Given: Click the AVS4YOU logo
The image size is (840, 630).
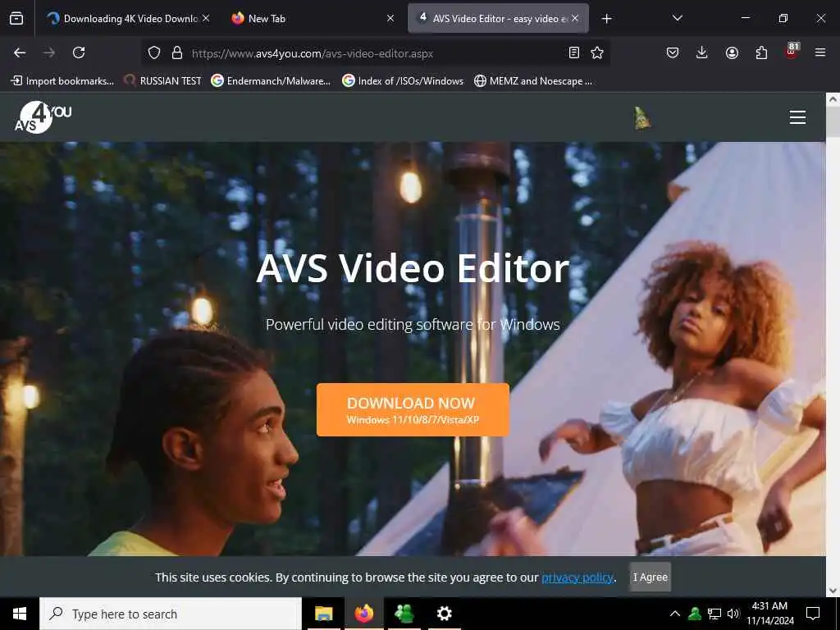Looking at the screenshot, I should [43, 116].
